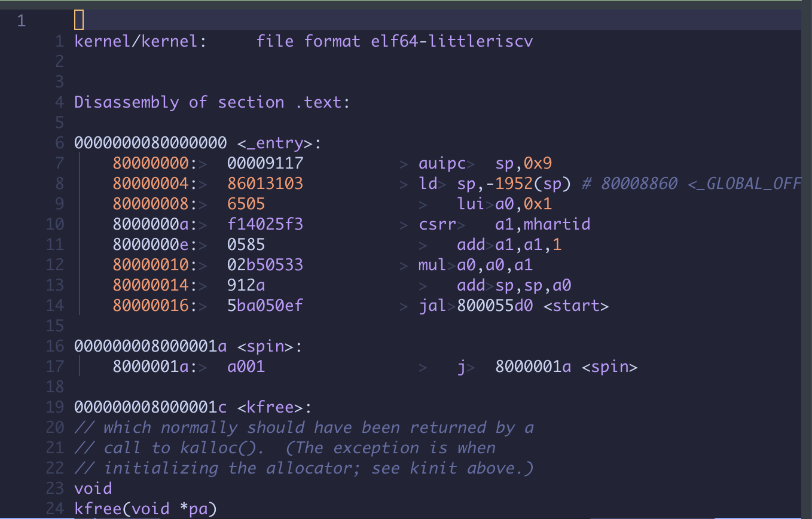Click comment 'which normally should have been returned'

click(x=295, y=428)
